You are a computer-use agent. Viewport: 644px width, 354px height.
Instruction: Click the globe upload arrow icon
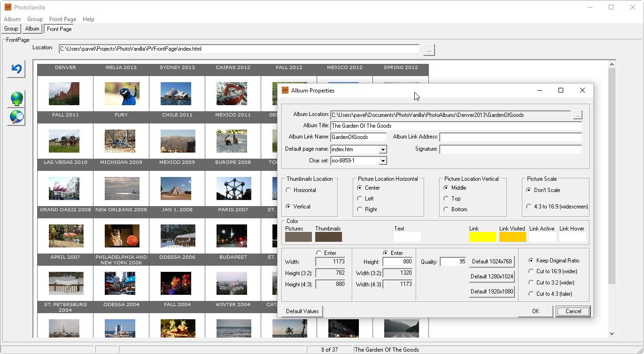pyautogui.click(x=16, y=99)
